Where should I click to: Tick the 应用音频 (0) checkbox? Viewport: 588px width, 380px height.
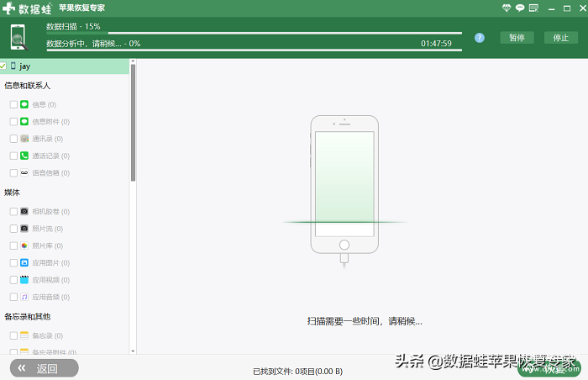pos(13,297)
